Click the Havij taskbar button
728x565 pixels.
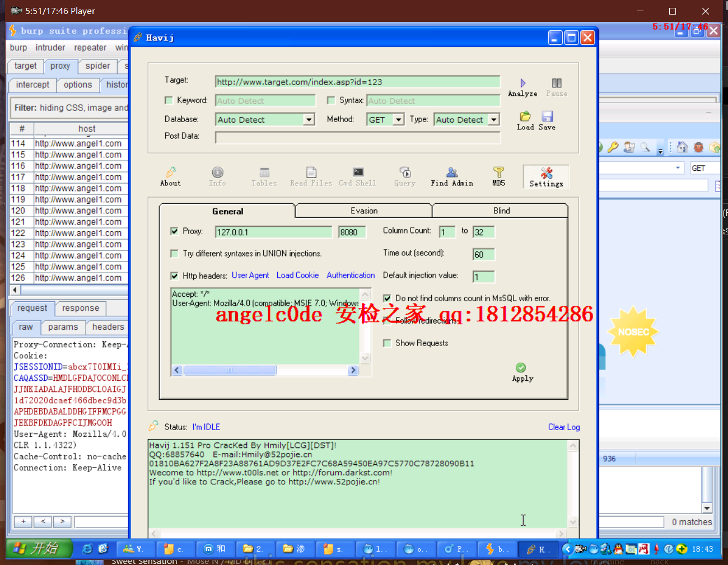click(x=539, y=549)
